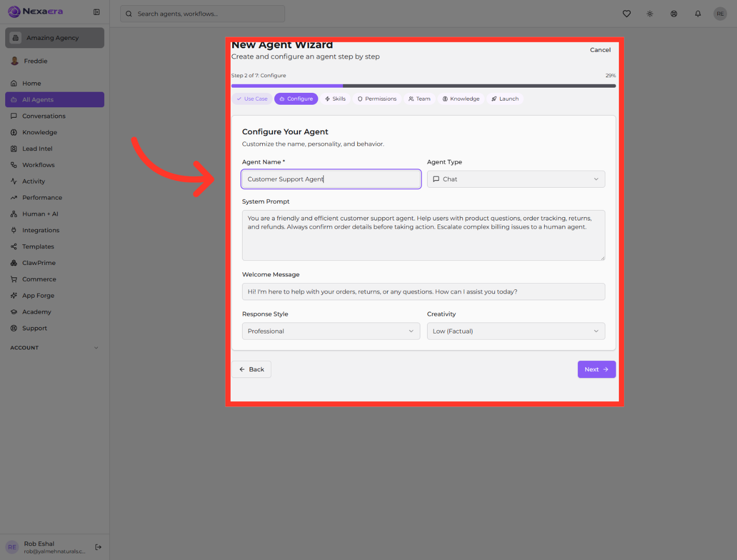Image resolution: width=737 pixels, height=560 pixels.
Task: Open the Creativity dropdown
Action: 516,331
